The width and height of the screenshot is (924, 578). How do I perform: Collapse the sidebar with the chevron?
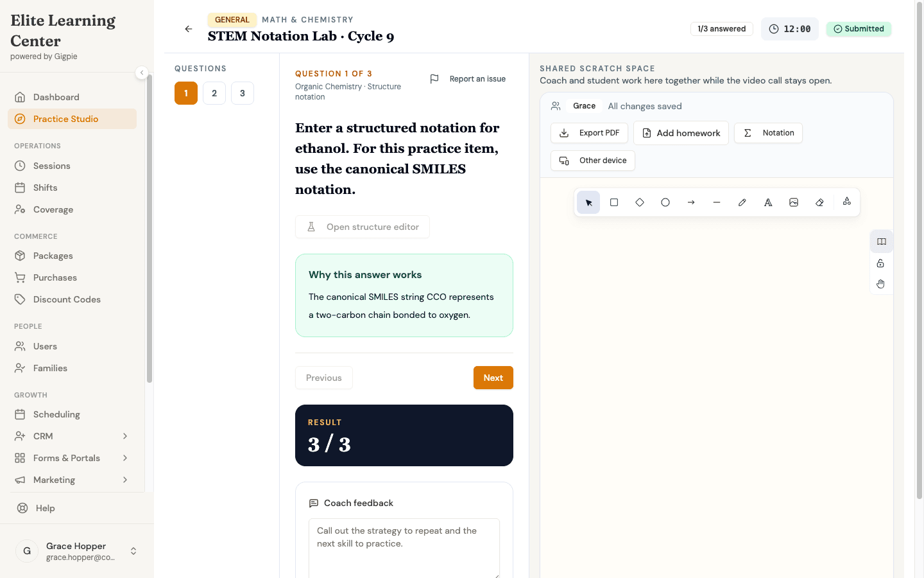pyautogui.click(x=142, y=73)
